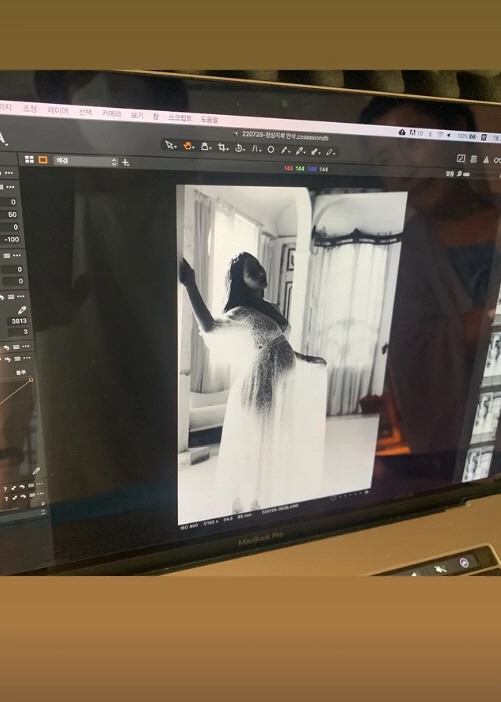Open the 창 menu
501x702 pixels.
click(x=155, y=116)
